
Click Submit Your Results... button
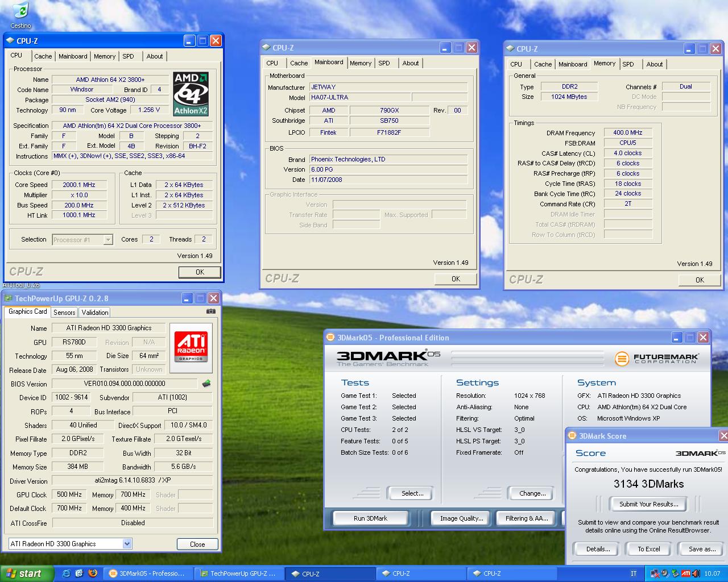click(x=649, y=504)
